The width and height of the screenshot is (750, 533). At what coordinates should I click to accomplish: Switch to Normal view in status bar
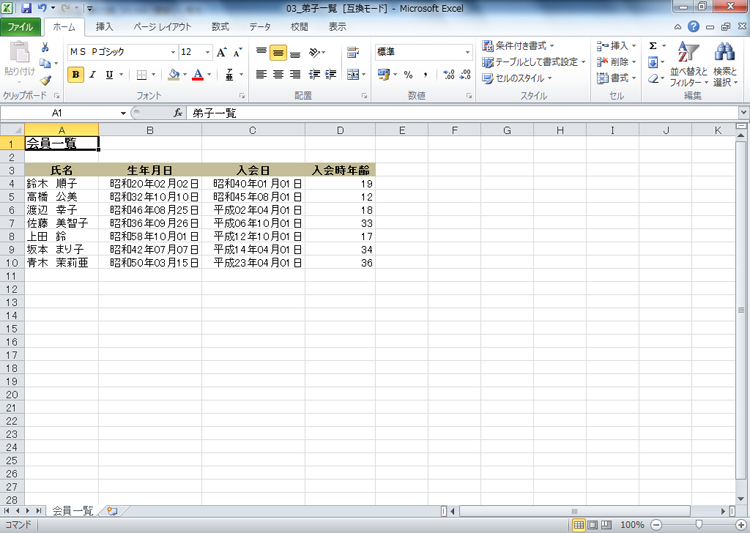point(579,525)
